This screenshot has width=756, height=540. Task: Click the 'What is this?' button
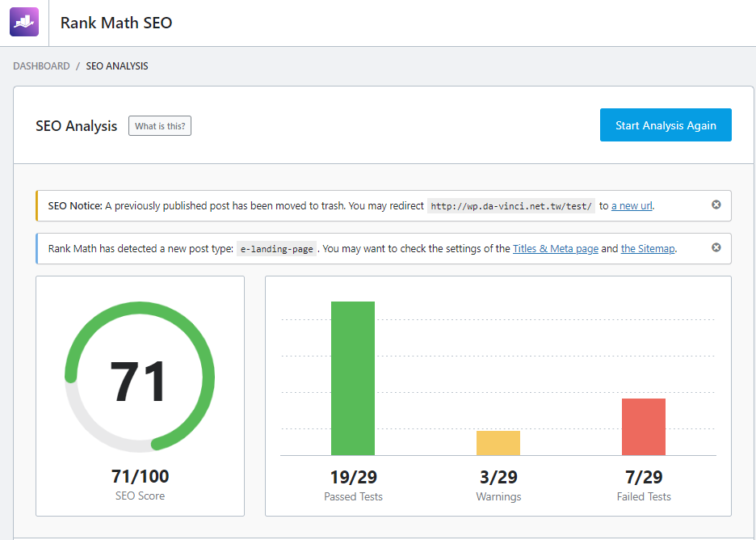coord(160,126)
